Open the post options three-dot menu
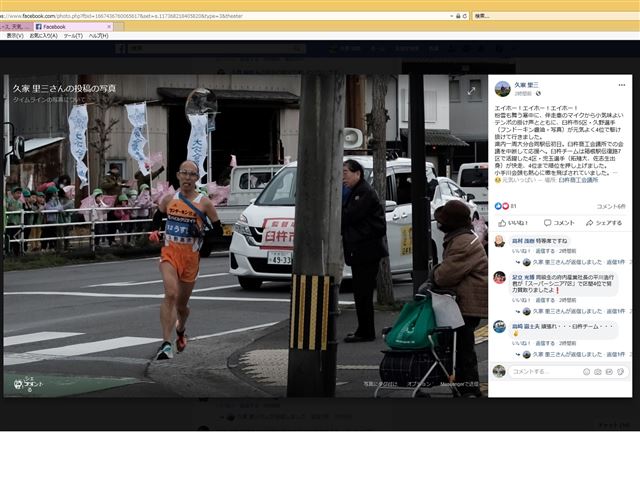The image size is (640, 479). (621, 85)
